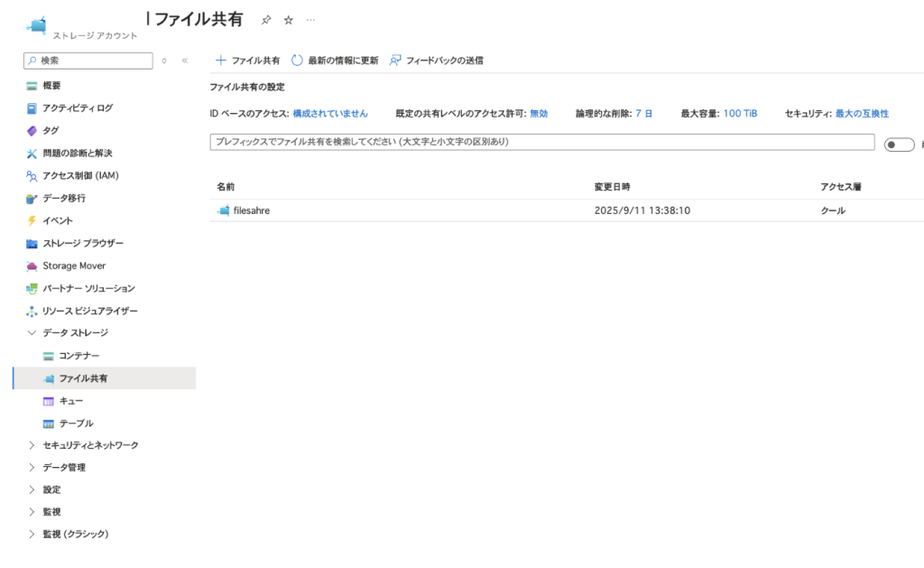The image size is (924, 568).
Task: Click the prefix file share search field
Action: click(541, 143)
